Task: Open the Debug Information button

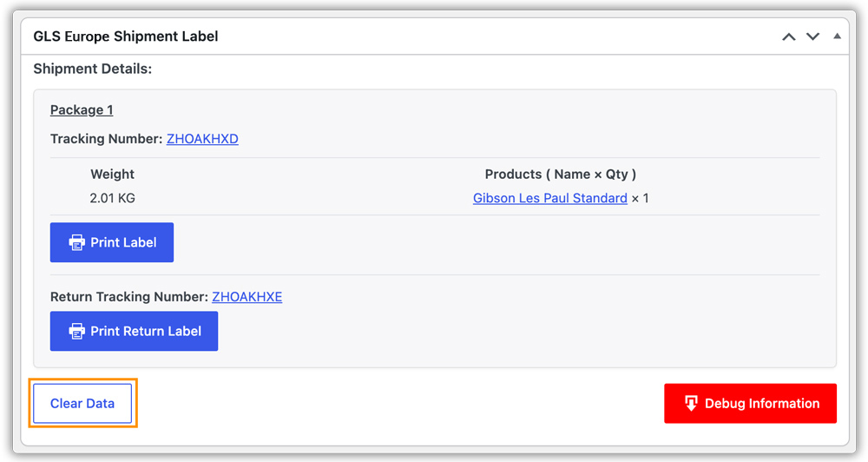Action: tap(750, 403)
